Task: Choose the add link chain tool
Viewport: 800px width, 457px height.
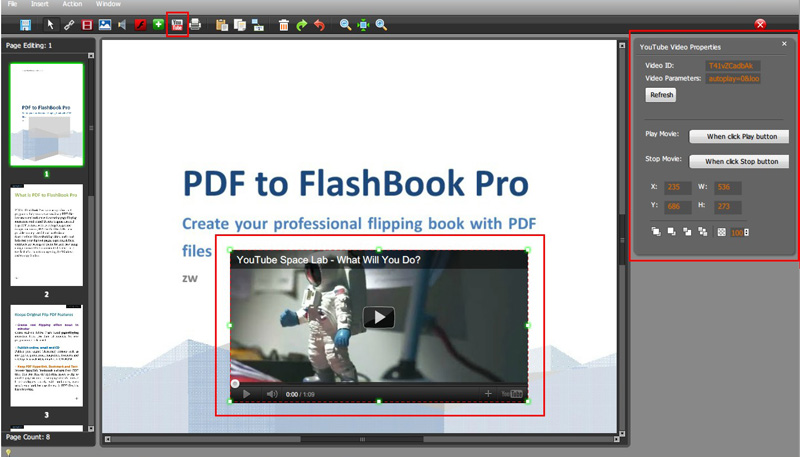Action: click(x=69, y=24)
